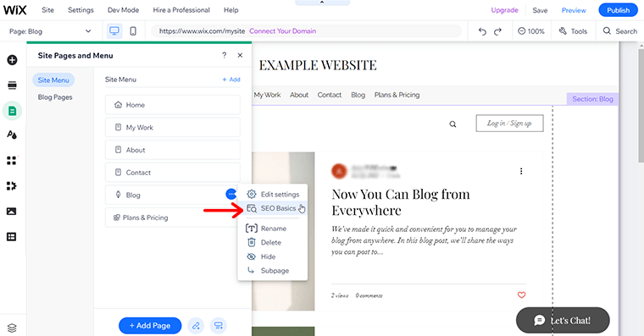Open Hire a Professional menu
The image size is (644, 336).
pos(181,10)
